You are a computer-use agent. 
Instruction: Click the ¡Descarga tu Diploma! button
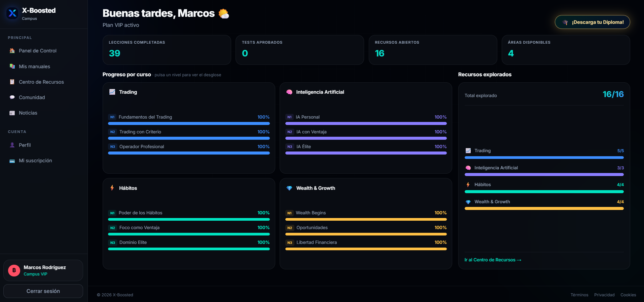pyautogui.click(x=592, y=22)
